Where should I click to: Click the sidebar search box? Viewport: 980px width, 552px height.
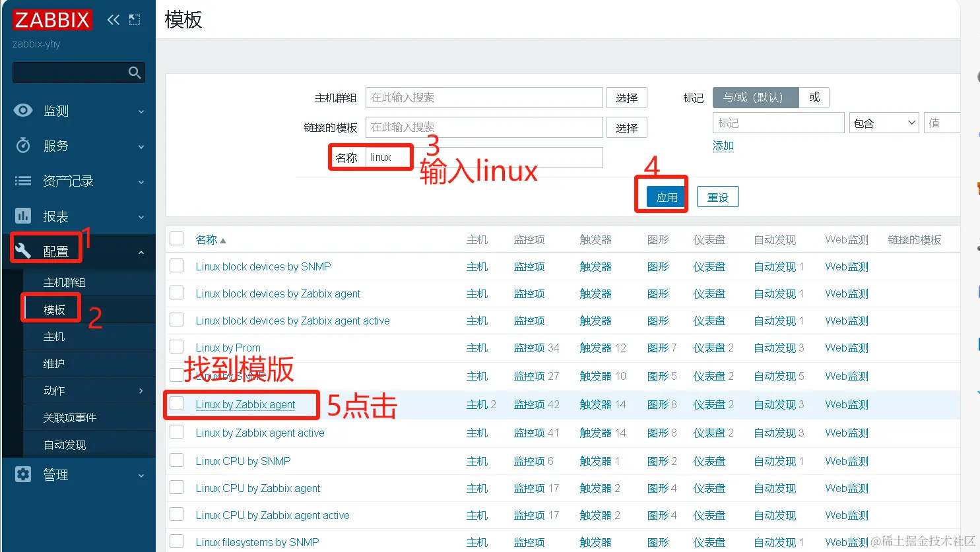(x=79, y=73)
